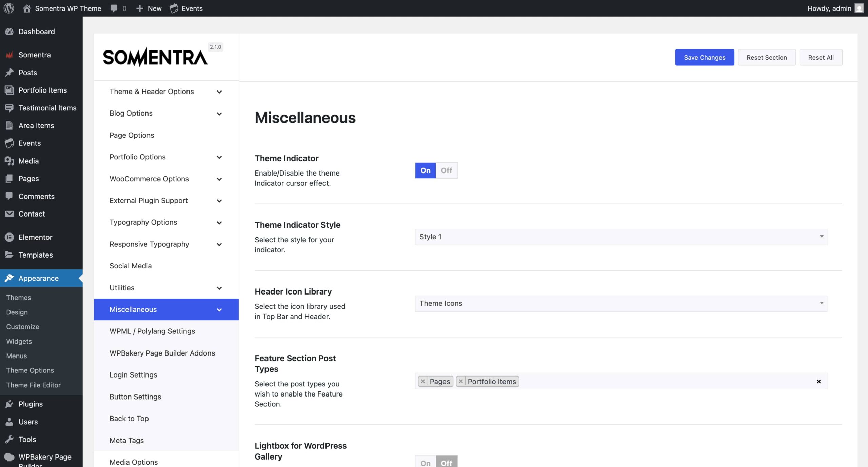The width and height of the screenshot is (868, 467).
Task: Click the Portfolio Items icon
Action: [x=9, y=90]
